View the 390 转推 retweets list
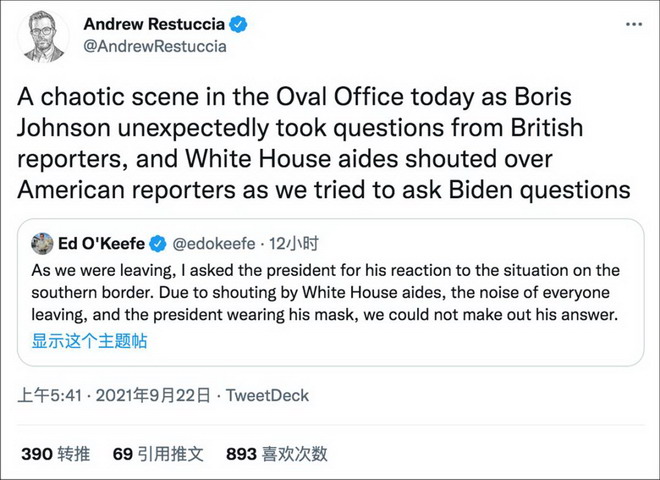This screenshot has height=480, width=660. (56, 454)
